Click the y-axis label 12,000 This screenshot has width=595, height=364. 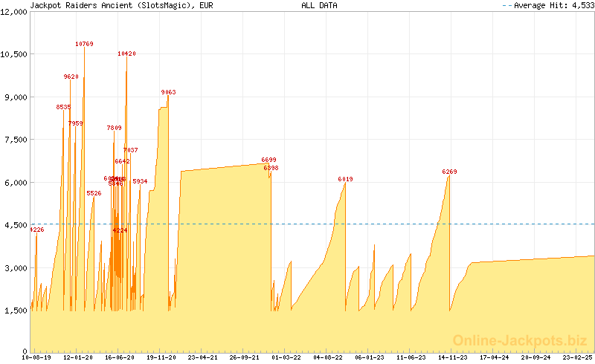pos(13,12)
